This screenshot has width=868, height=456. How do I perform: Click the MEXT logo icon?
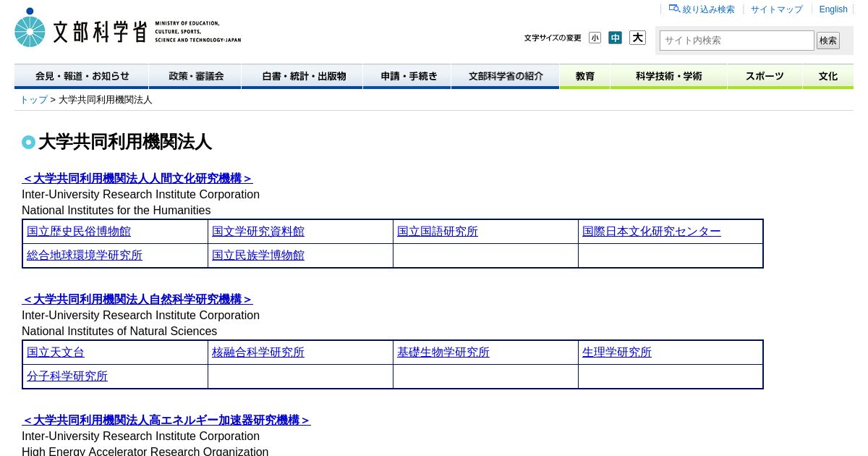pos(30,28)
